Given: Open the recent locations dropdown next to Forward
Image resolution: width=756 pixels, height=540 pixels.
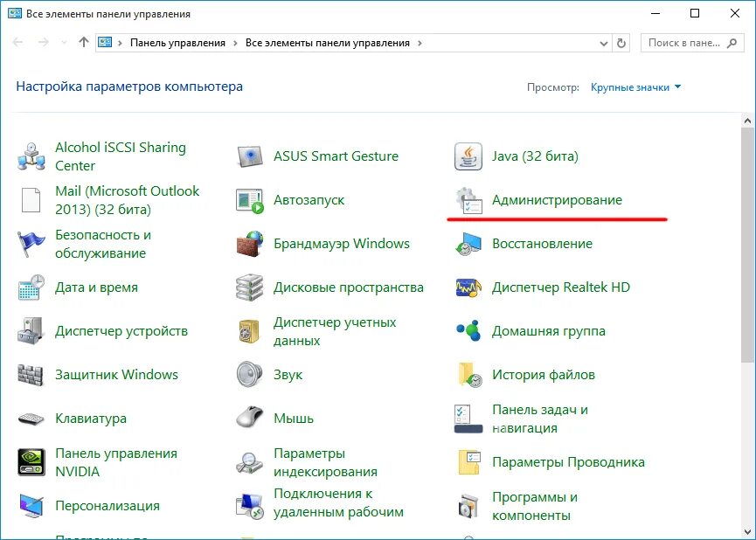Looking at the screenshot, I should [64, 43].
